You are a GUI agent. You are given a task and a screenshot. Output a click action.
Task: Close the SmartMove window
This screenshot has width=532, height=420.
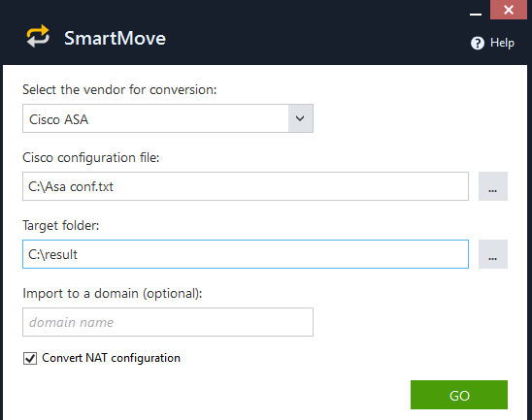point(509,10)
